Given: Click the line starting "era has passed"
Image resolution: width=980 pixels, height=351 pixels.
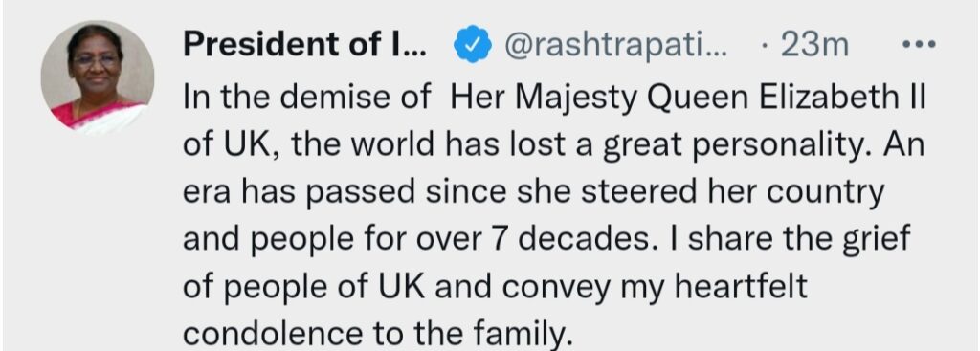Looking at the screenshot, I should pyautogui.click(x=533, y=193).
